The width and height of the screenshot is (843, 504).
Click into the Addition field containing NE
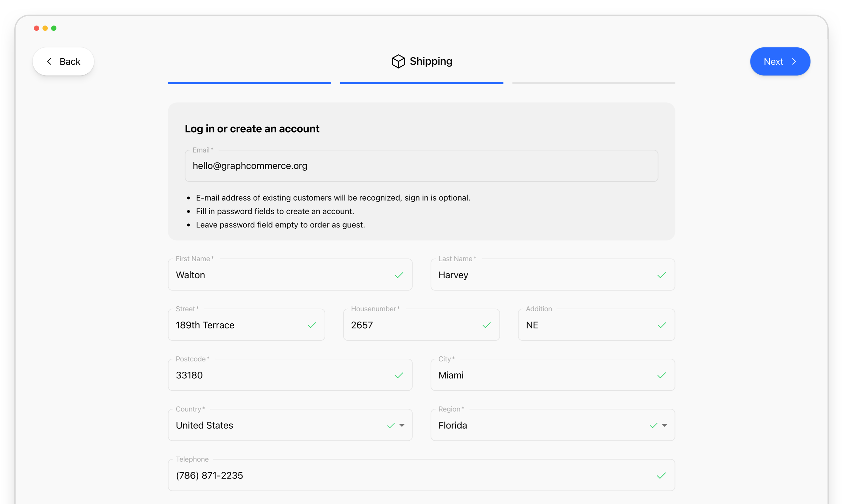[585, 325]
